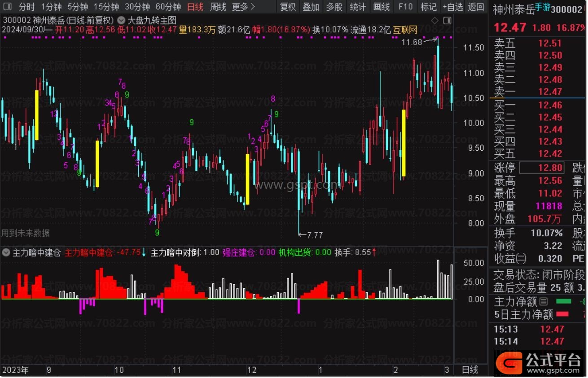Image resolution: width=588 pixels, height=378 pixels.
Task: Open the 多股 multi-stock view
Action: [334, 7]
